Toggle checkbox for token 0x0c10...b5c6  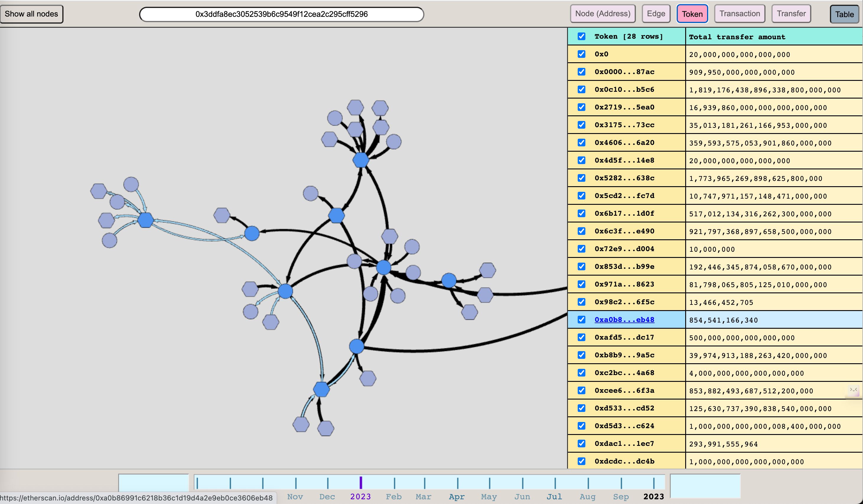pos(582,89)
